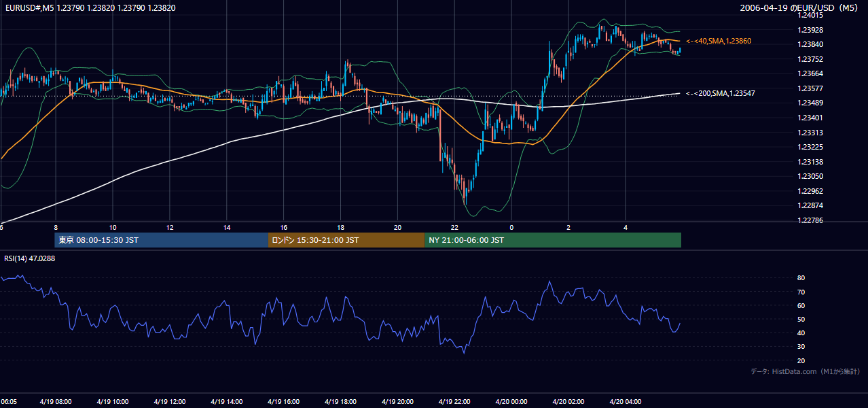Click the 4/19 18:00 time label

(341, 402)
